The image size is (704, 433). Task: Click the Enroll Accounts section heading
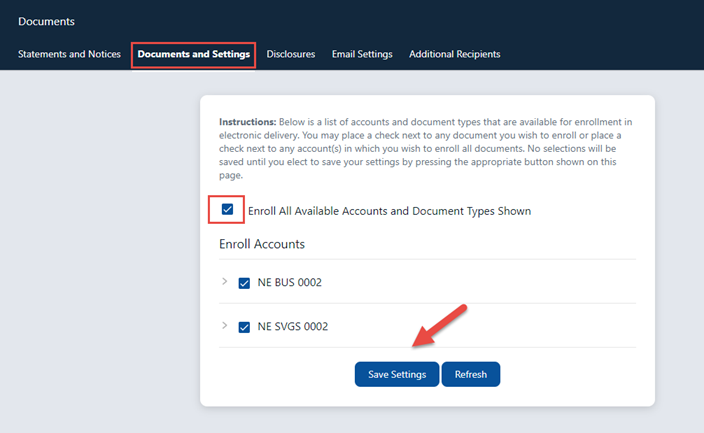[x=261, y=244]
